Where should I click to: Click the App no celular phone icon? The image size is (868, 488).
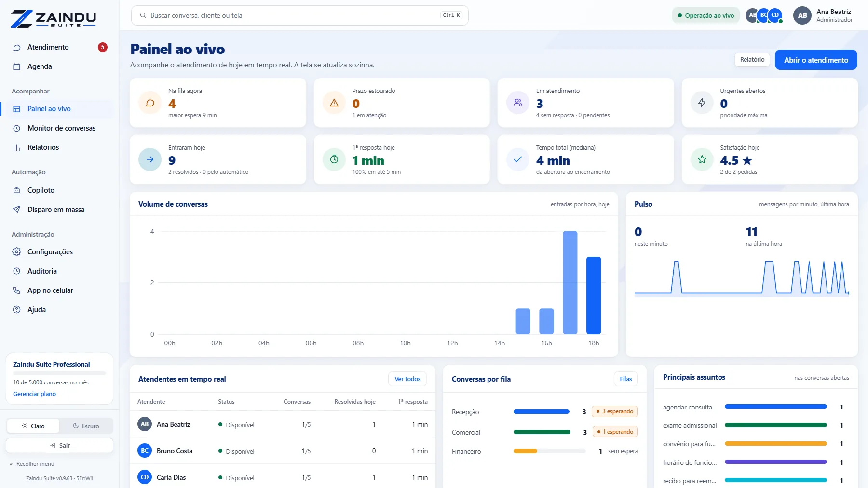click(16, 290)
